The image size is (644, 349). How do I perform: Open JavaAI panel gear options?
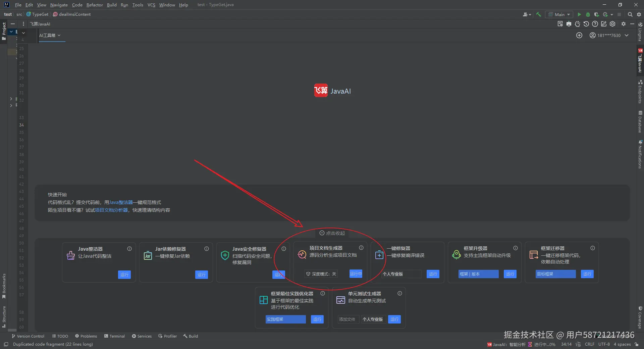click(x=624, y=24)
